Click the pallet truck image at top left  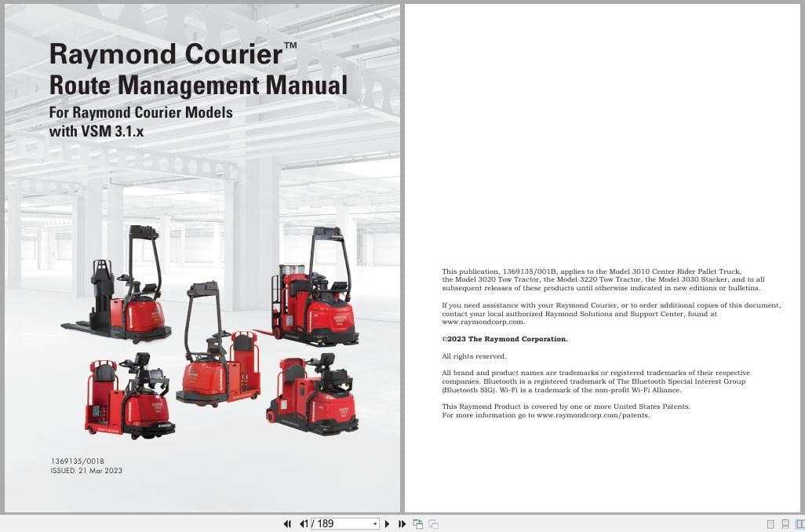(x=117, y=284)
